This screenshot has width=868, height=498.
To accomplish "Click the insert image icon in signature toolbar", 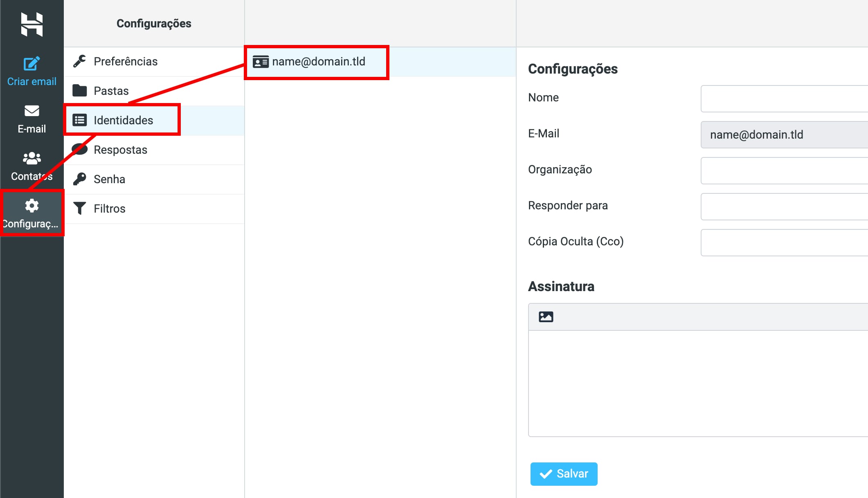I will pos(546,317).
